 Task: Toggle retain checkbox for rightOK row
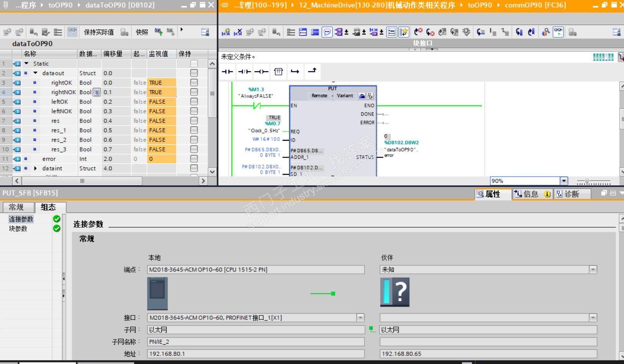(x=194, y=83)
